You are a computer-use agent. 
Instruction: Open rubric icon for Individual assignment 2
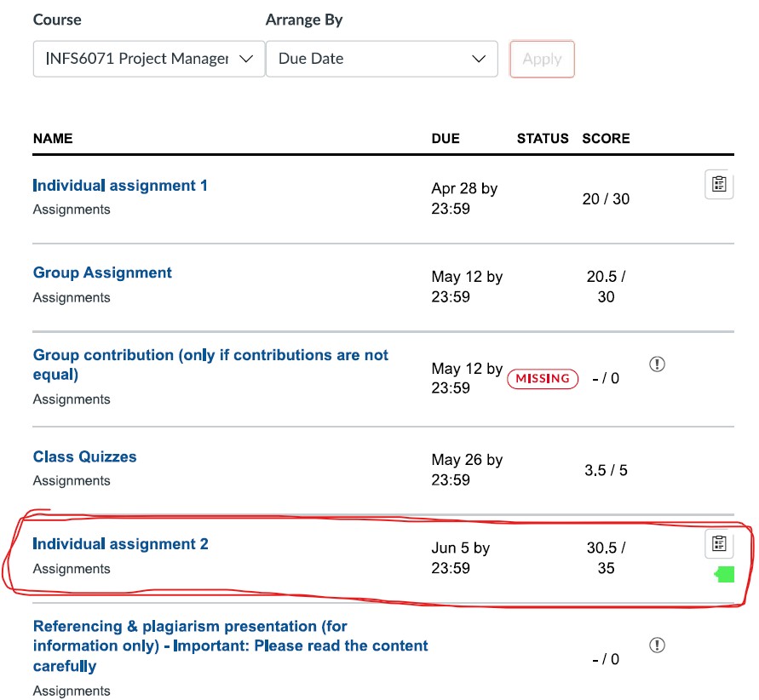719,544
